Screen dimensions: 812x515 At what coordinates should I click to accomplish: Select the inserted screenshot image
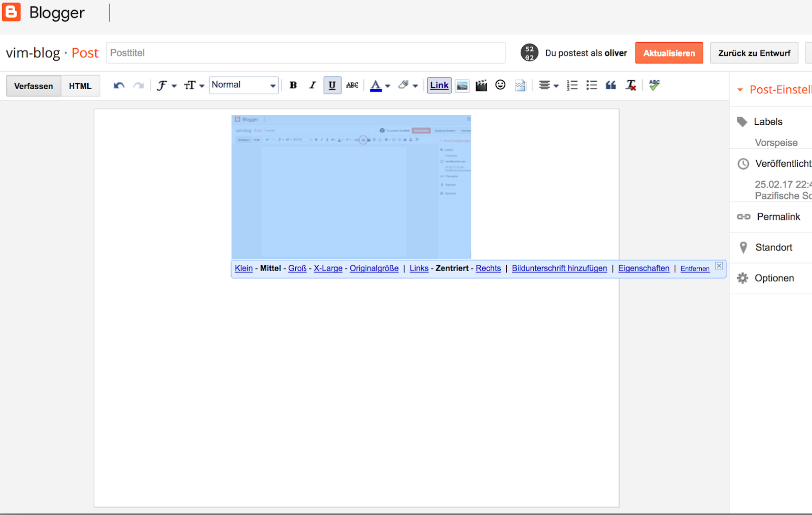[351, 187]
